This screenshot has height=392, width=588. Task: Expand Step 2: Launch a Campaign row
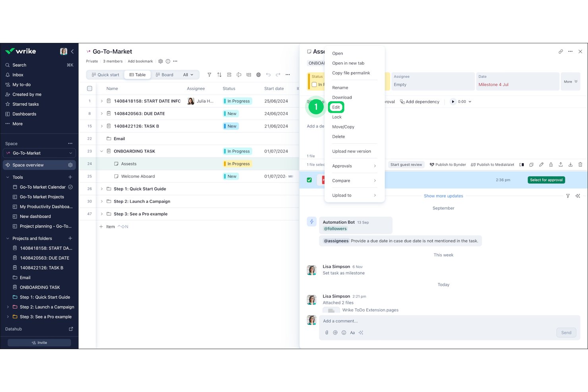(x=102, y=201)
